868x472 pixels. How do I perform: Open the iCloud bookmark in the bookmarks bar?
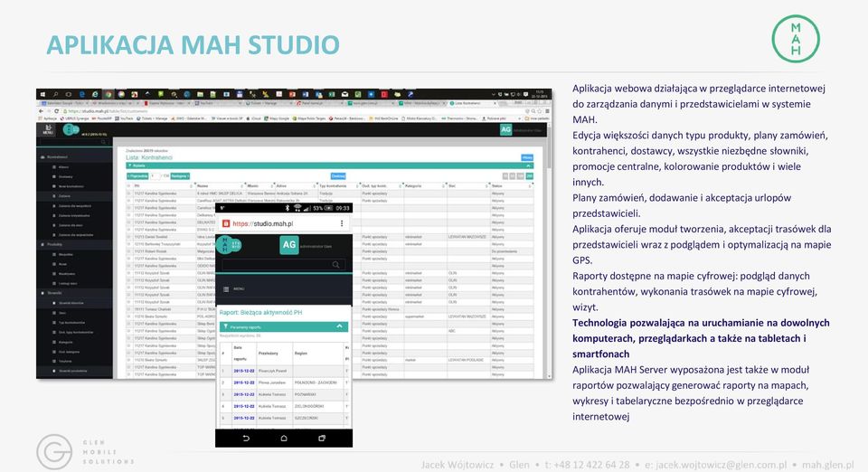255,118
